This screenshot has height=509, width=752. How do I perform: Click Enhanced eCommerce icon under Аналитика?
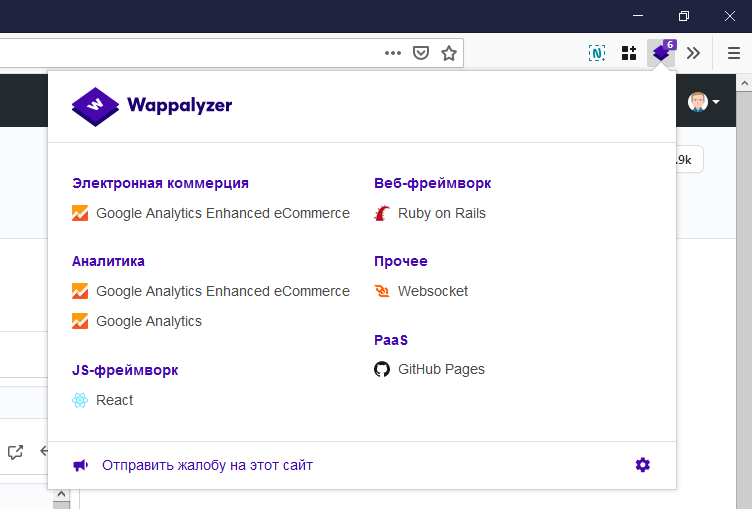point(80,291)
